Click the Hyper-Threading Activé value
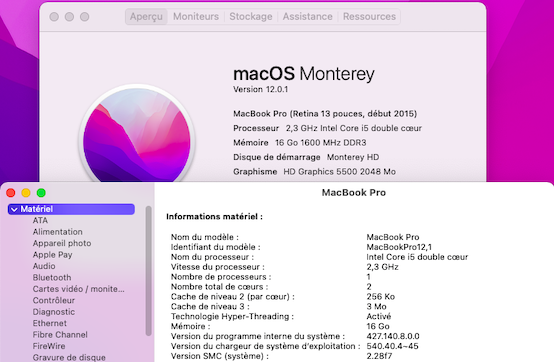Image resolution: width=554 pixels, height=362 pixels. 379,316
